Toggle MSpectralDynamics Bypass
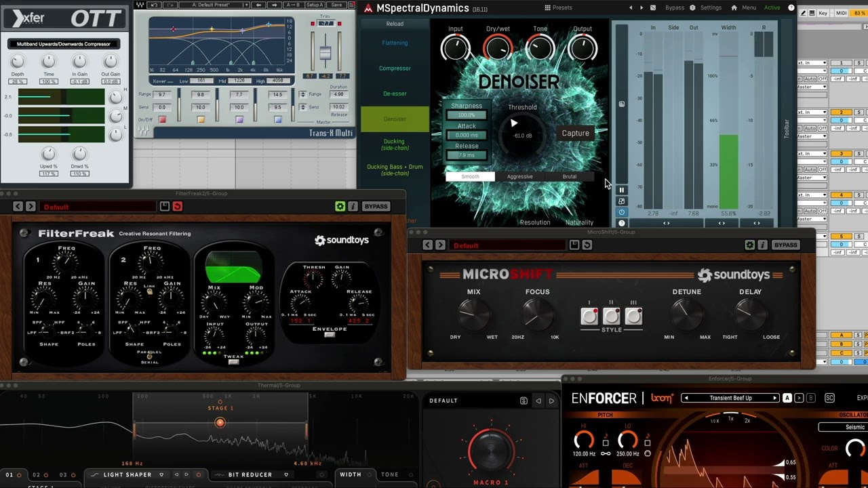The width and height of the screenshot is (868, 488). coord(675,7)
